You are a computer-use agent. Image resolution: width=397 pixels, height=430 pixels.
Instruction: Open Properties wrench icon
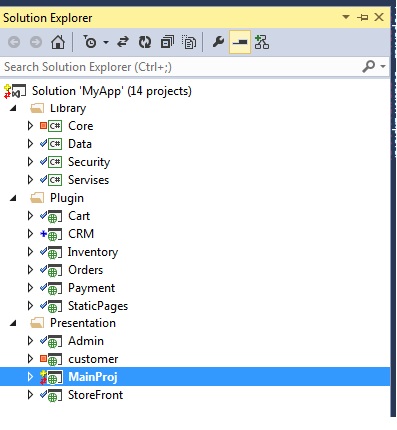click(x=218, y=42)
